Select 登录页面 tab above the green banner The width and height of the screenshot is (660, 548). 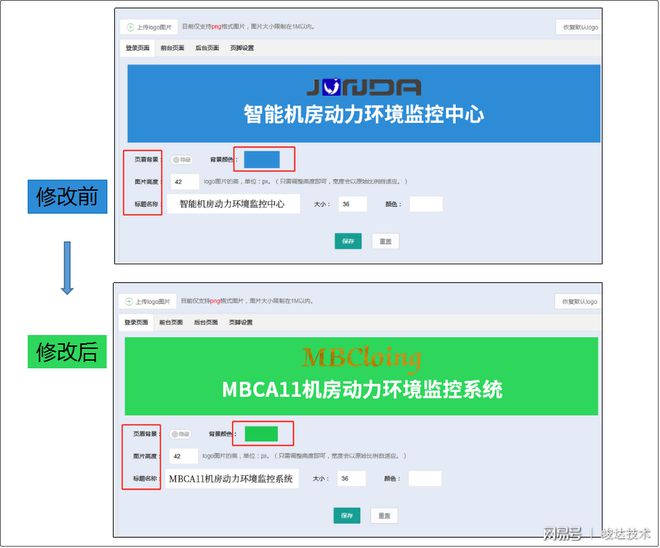pos(136,322)
